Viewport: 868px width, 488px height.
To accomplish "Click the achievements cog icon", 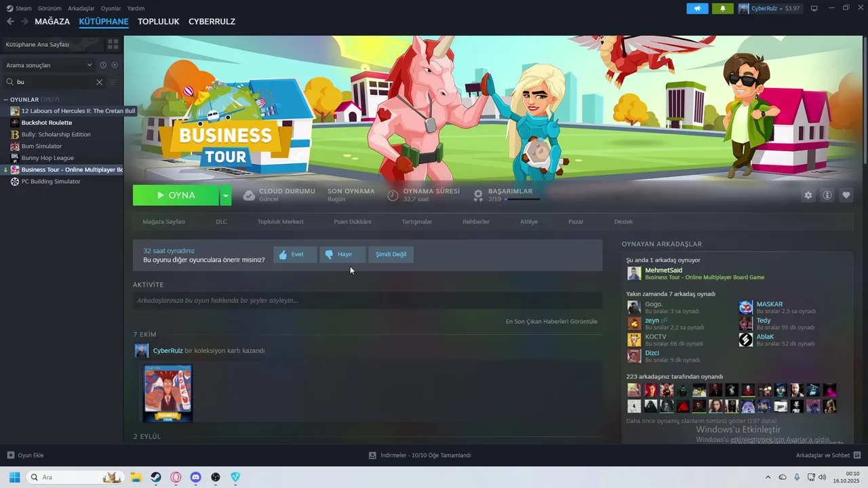I will coord(478,195).
